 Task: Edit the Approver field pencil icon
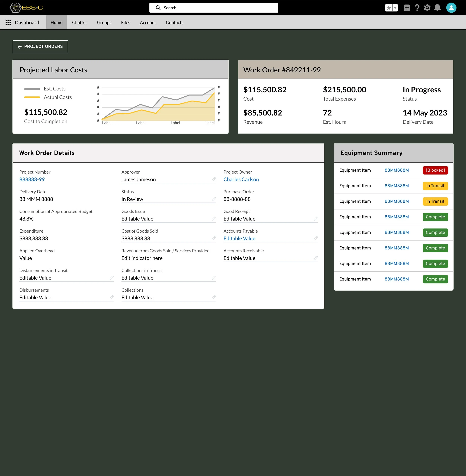click(214, 179)
